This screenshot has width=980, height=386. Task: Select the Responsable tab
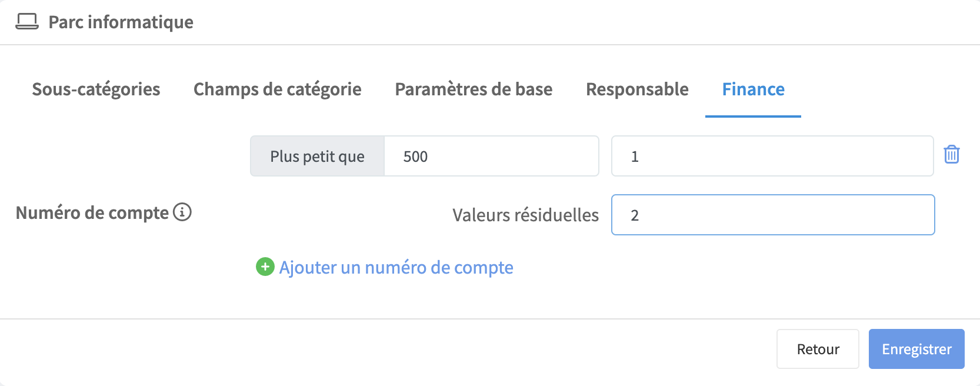(x=637, y=89)
